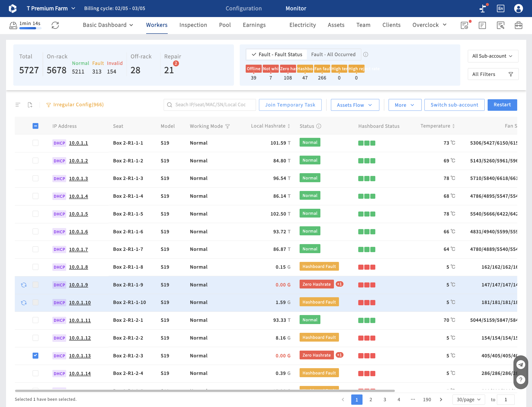Open the user profile avatar

[518, 9]
